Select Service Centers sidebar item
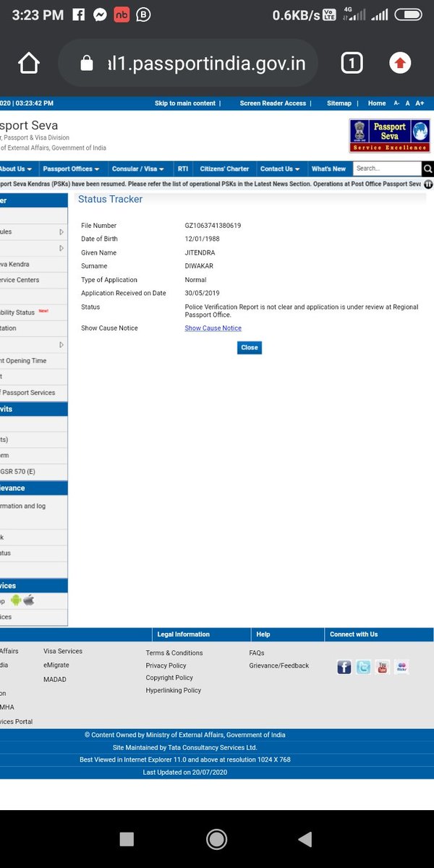 pyautogui.click(x=20, y=280)
